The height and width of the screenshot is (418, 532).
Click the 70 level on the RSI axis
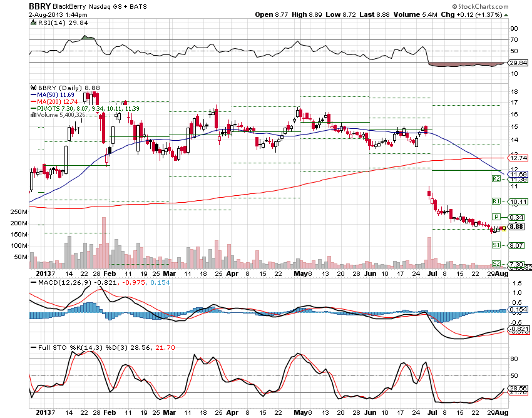[514, 39]
